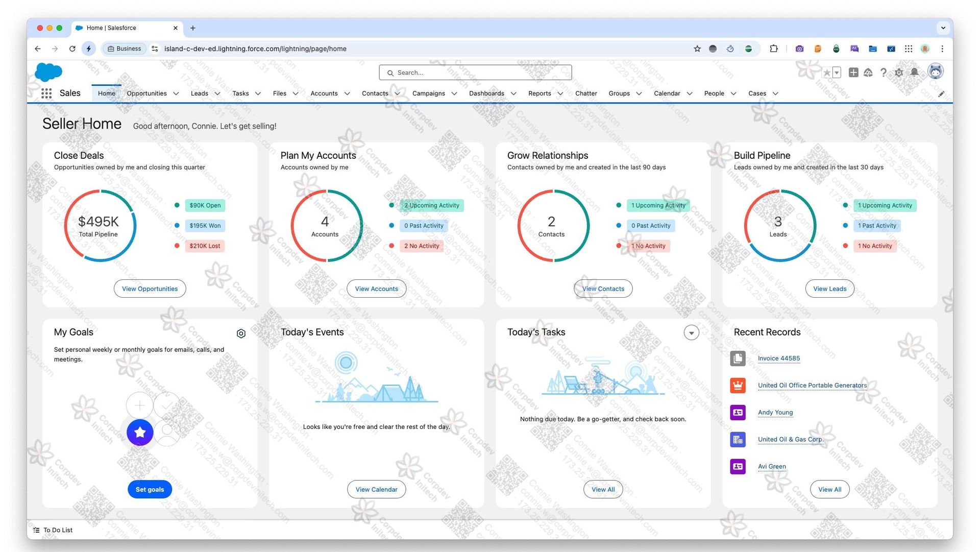The height and width of the screenshot is (552, 980).
Task: Open the Andy Young record link
Action: [775, 413]
